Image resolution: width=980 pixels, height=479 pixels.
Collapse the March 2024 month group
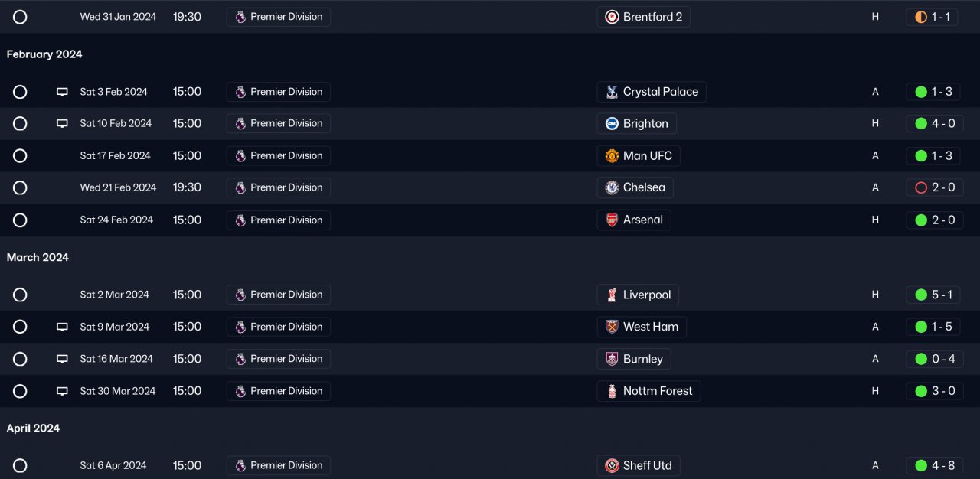click(38, 257)
